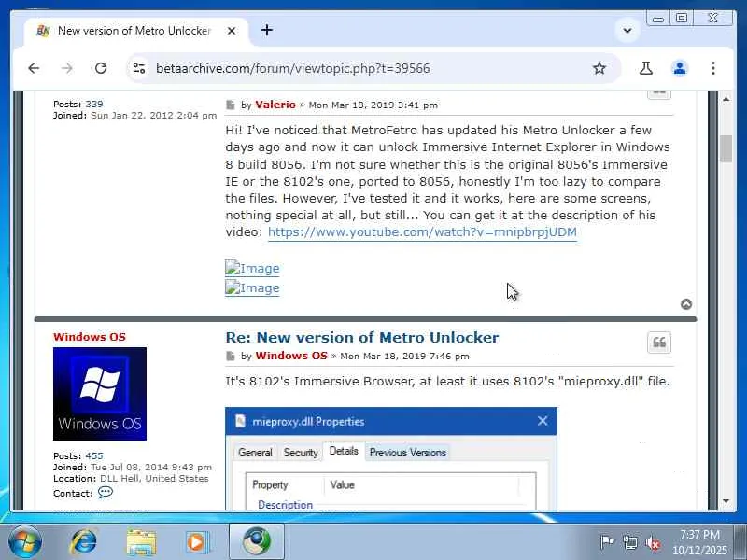Image resolution: width=747 pixels, height=560 pixels.
Task: Open Chrome three-dot menu
Action: 713,68
